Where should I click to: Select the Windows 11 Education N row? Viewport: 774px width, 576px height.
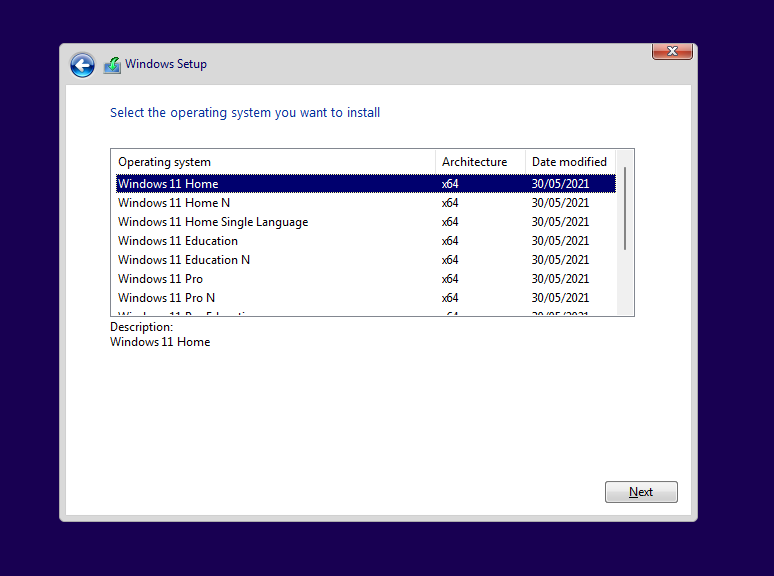[x=184, y=260]
